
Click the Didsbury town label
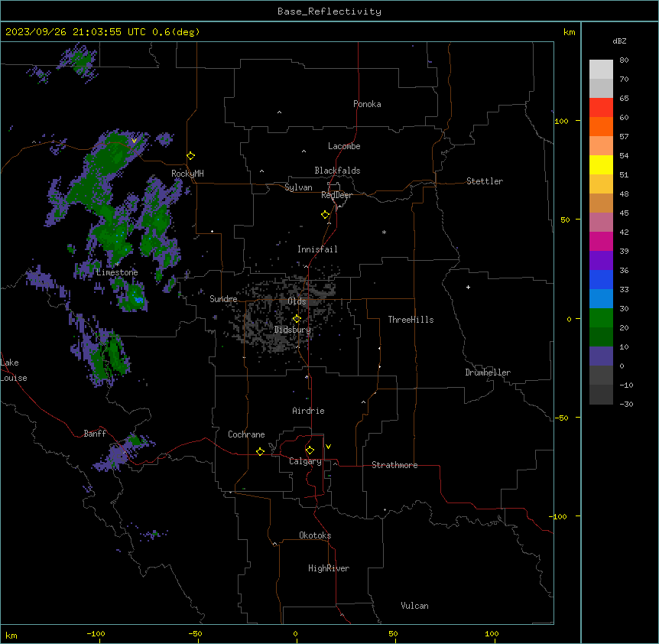pos(293,330)
